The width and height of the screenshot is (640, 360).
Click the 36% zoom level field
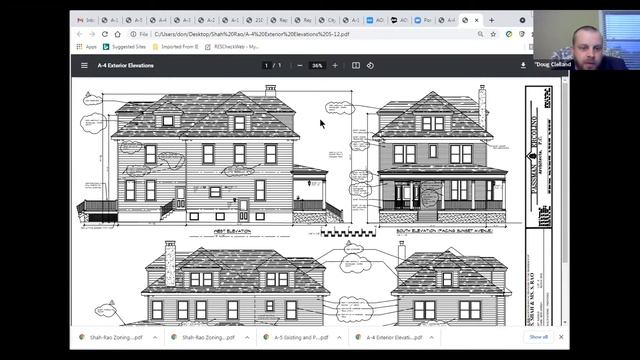[317, 65]
